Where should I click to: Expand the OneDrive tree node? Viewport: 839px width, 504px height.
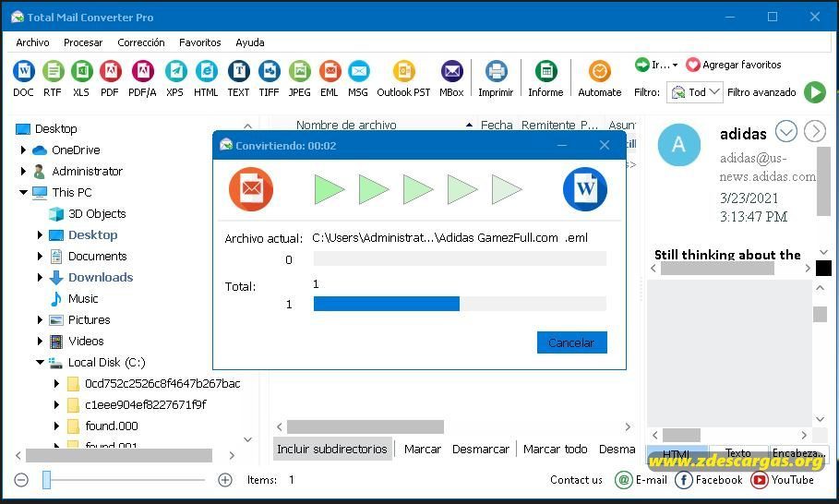(x=23, y=150)
